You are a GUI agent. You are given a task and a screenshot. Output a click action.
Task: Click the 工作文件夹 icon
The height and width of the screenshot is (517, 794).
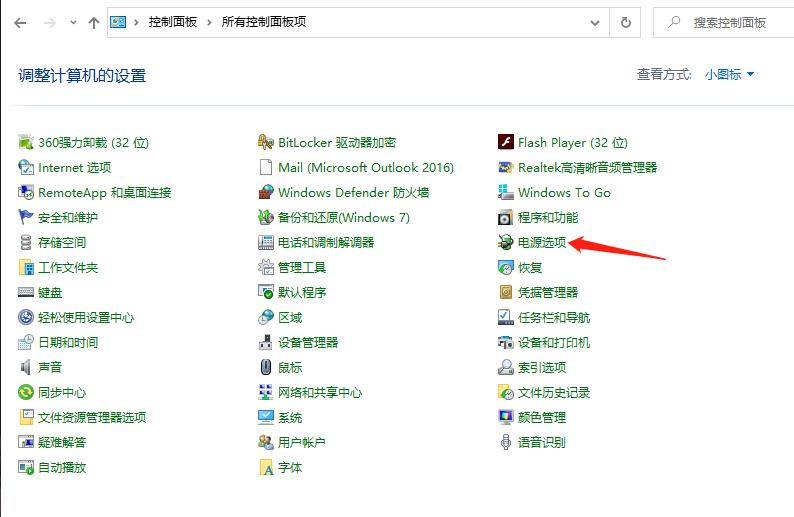coord(25,267)
